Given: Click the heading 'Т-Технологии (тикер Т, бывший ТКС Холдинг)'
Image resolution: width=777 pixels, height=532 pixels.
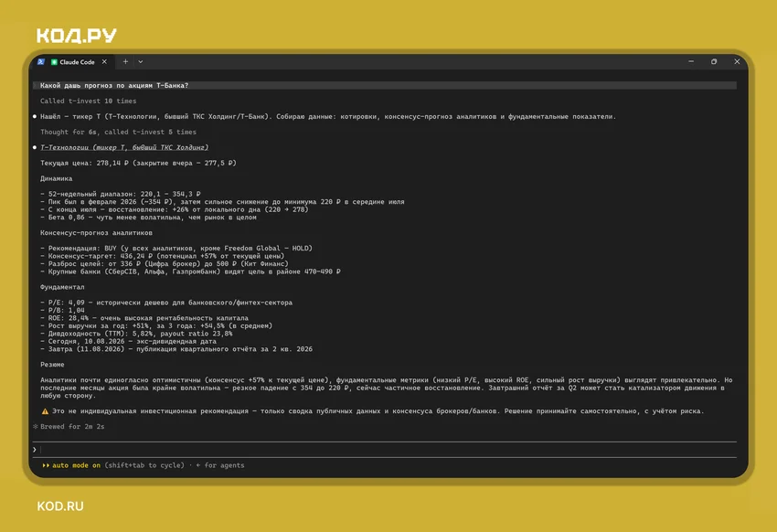Looking at the screenshot, I should click(124, 147).
